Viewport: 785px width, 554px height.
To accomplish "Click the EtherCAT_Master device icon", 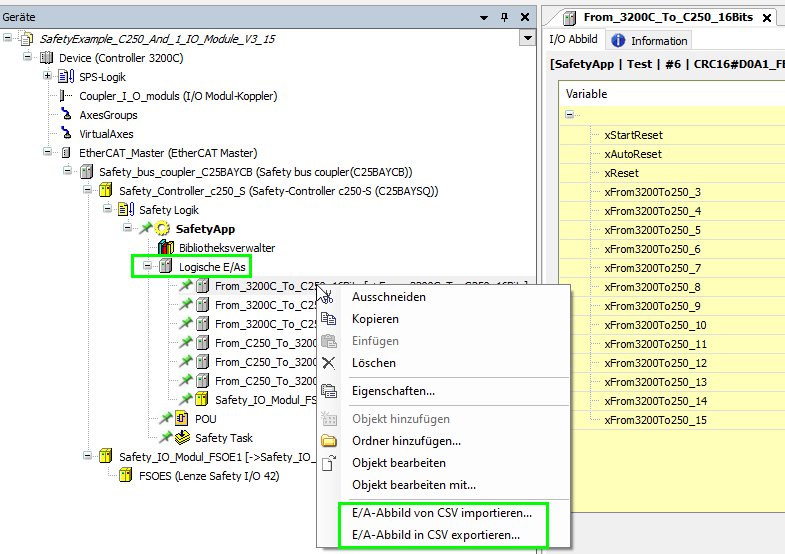I will coord(66,153).
